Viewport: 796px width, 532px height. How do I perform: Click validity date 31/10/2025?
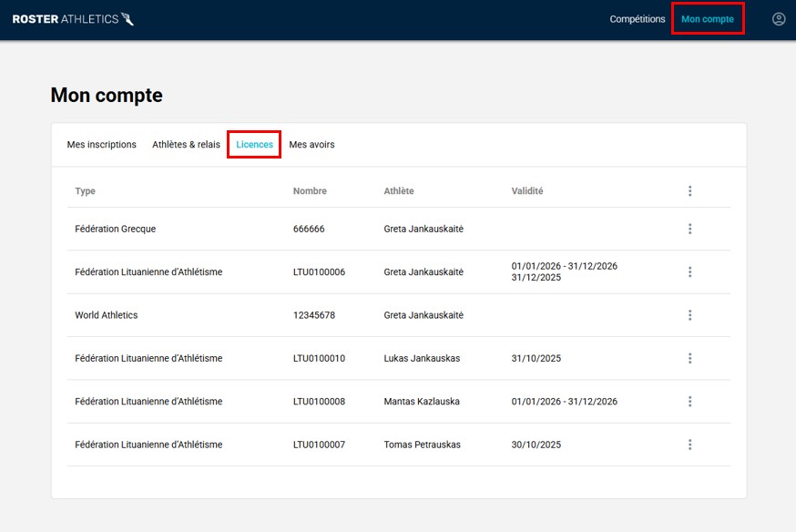pyautogui.click(x=536, y=358)
